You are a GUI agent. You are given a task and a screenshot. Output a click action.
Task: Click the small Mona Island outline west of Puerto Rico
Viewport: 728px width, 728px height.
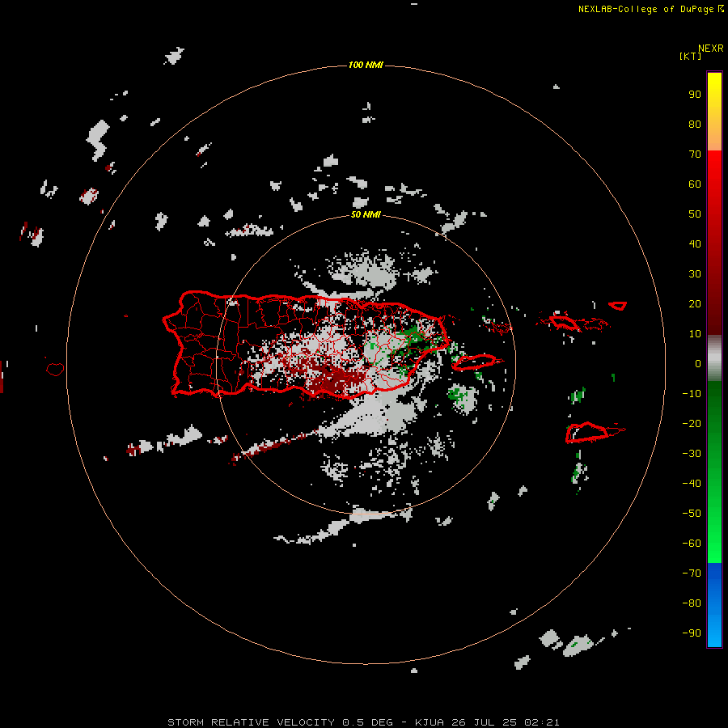(55, 369)
